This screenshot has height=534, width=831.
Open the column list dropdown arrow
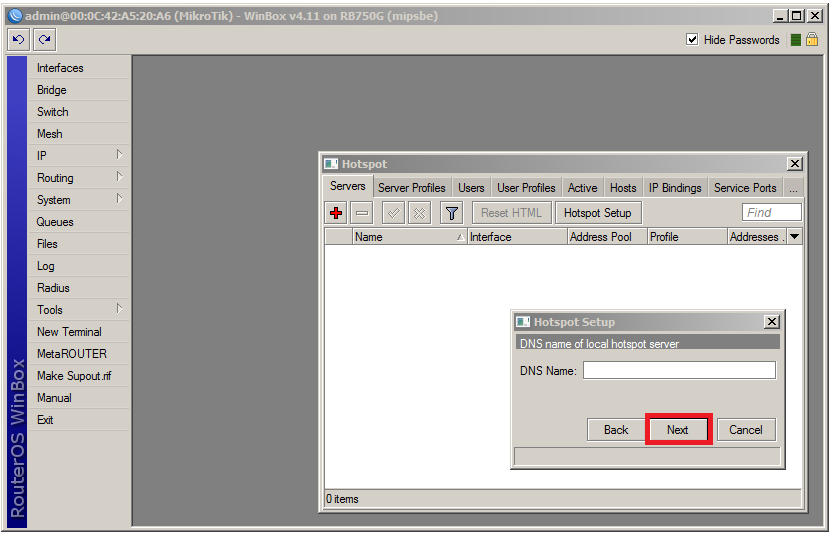(x=794, y=237)
